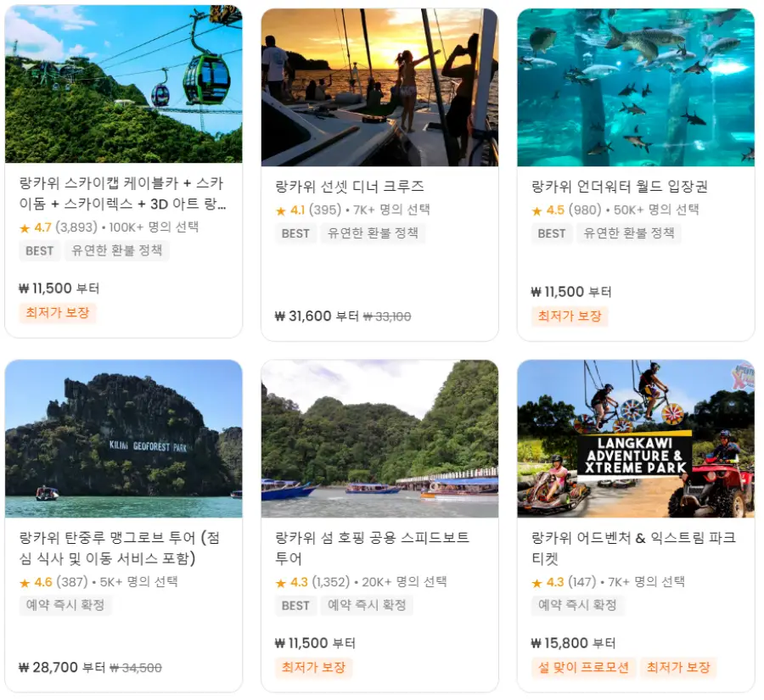Open the Underwater World aquarium photo

(636, 87)
